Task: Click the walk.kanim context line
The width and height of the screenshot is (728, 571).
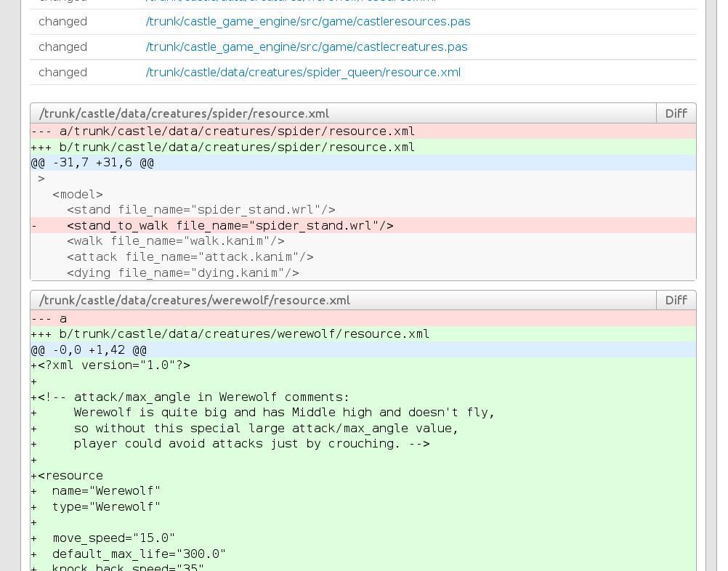Action: (x=175, y=241)
